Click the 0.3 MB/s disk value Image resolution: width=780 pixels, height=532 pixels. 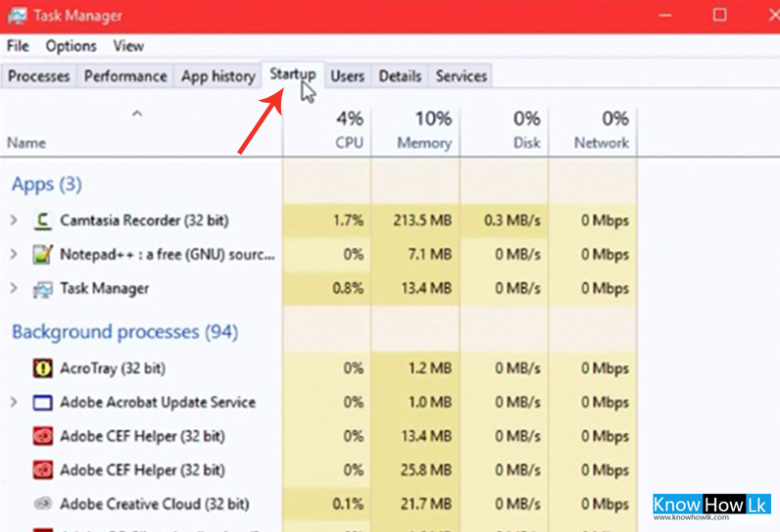pos(512,220)
